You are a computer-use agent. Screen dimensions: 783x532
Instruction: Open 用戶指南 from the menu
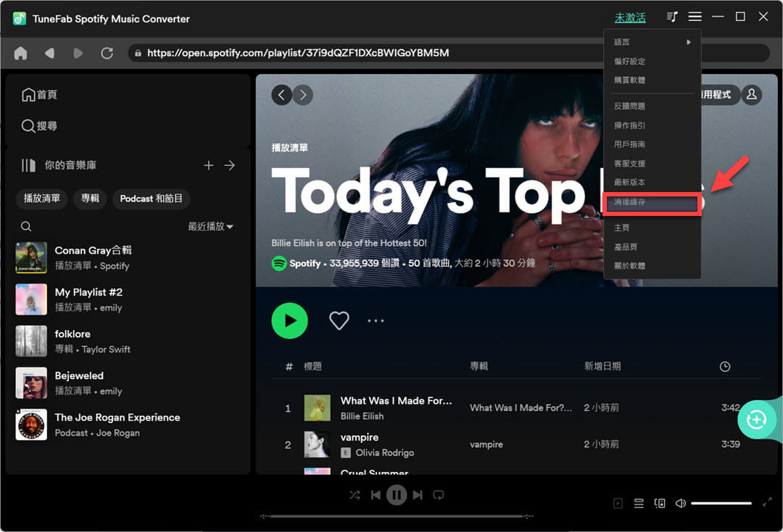point(652,144)
